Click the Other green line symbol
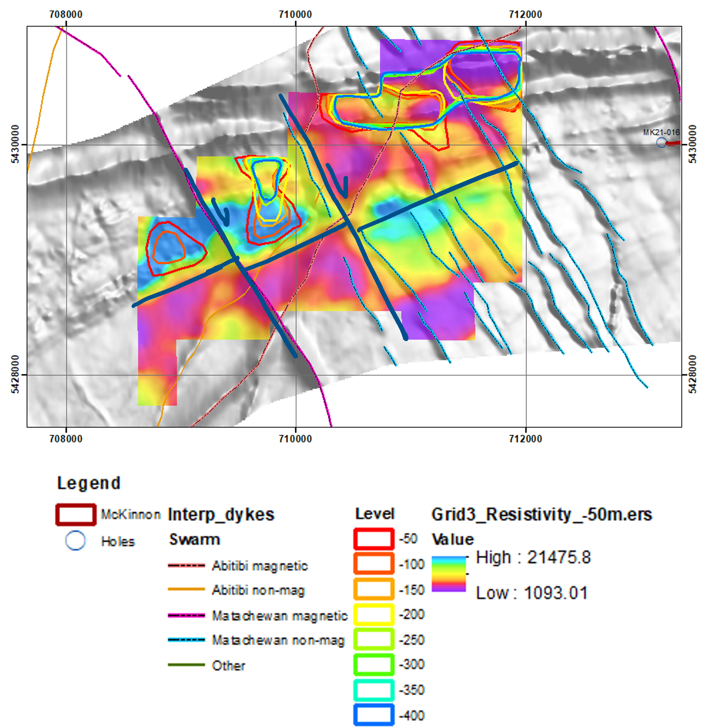The width and height of the screenshot is (706, 728). point(186,665)
